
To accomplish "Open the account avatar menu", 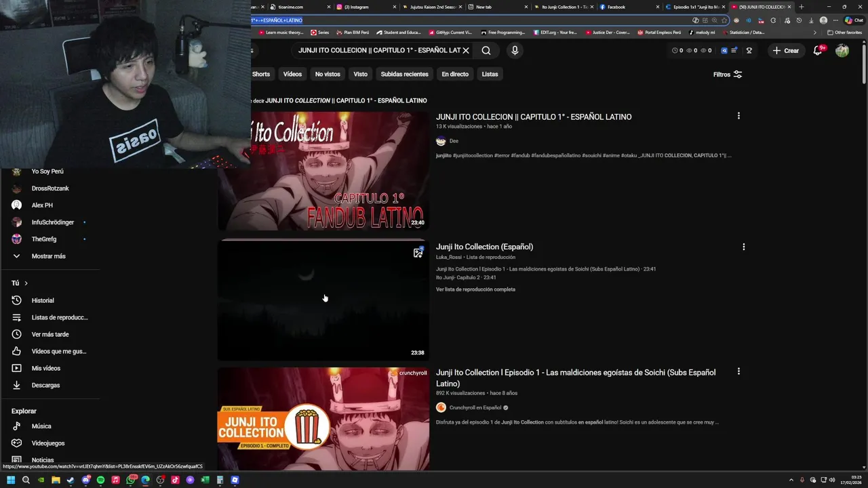I will click(x=842, y=50).
